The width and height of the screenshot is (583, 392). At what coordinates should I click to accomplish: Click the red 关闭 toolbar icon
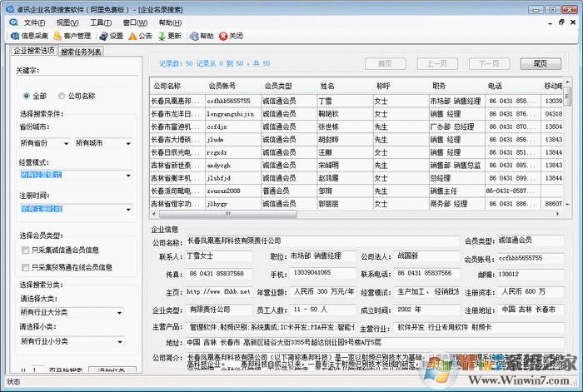pos(222,37)
